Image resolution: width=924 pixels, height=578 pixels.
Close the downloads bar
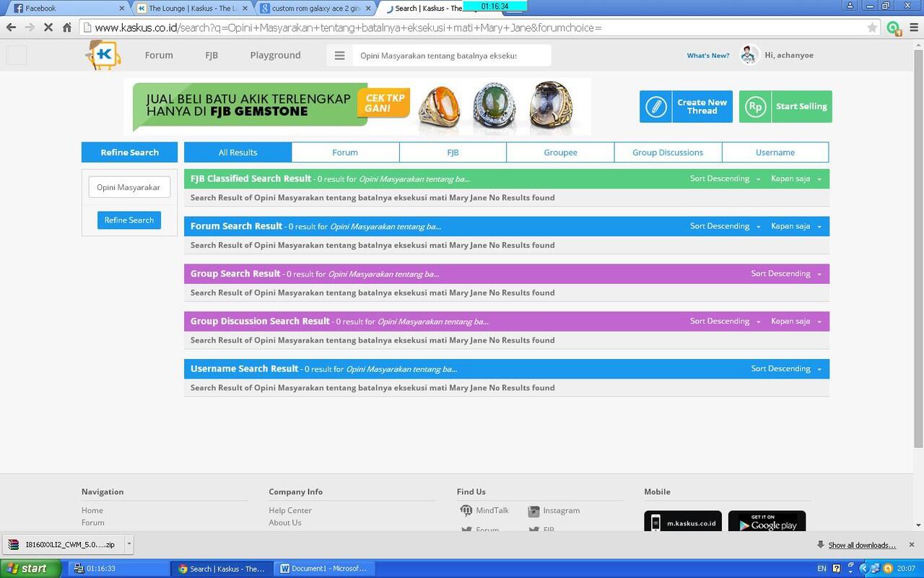pyautogui.click(x=911, y=545)
